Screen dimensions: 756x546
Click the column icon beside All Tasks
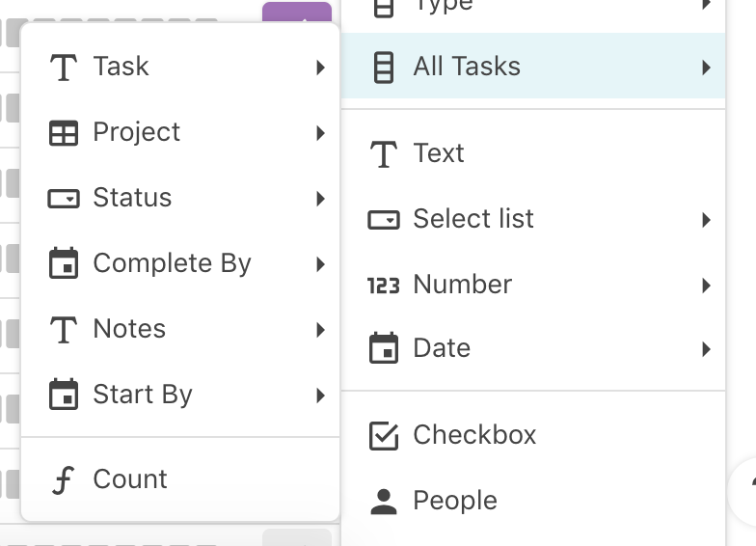384,68
